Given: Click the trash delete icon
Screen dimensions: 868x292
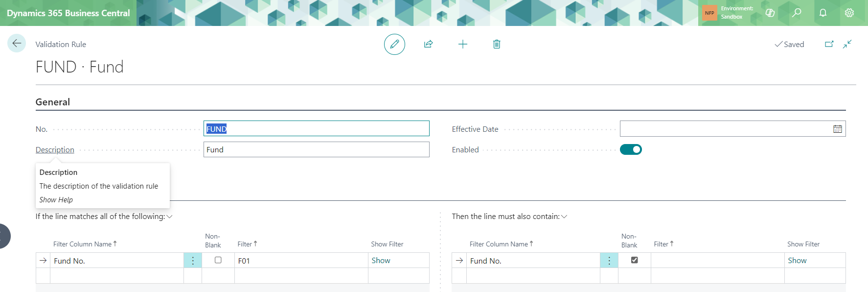Looking at the screenshot, I should click(x=497, y=44).
